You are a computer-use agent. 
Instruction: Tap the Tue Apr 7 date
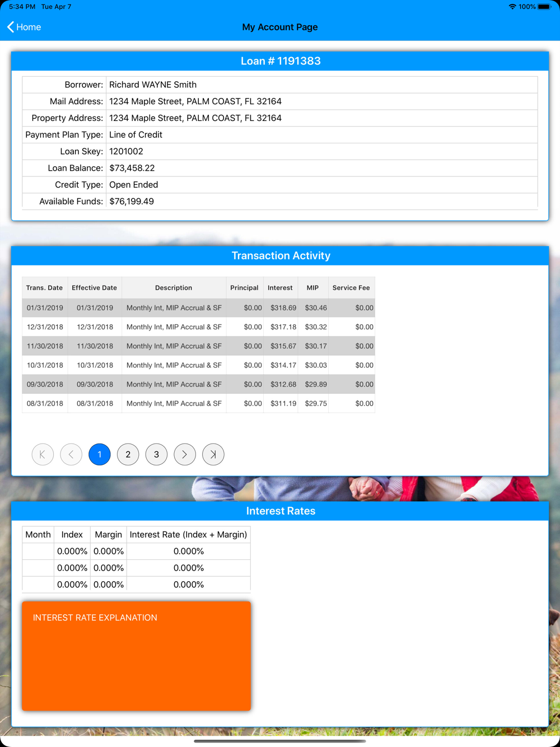56,7
